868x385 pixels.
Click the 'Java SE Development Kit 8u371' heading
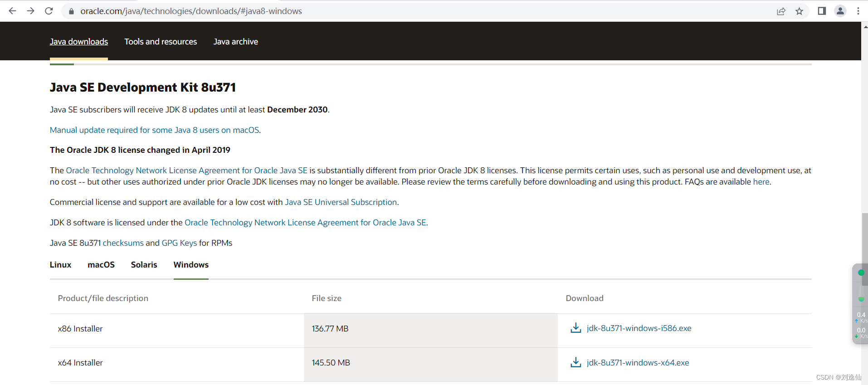tap(143, 87)
